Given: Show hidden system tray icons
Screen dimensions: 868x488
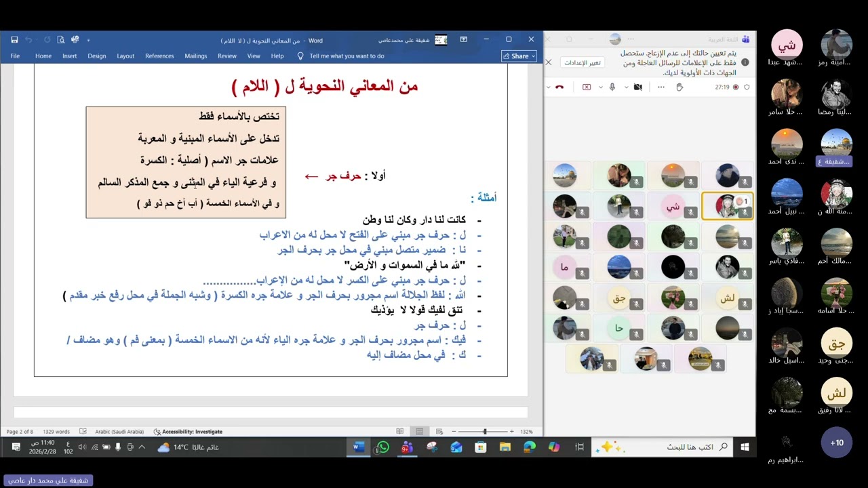Looking at the screenshot, I should [141, 447].
